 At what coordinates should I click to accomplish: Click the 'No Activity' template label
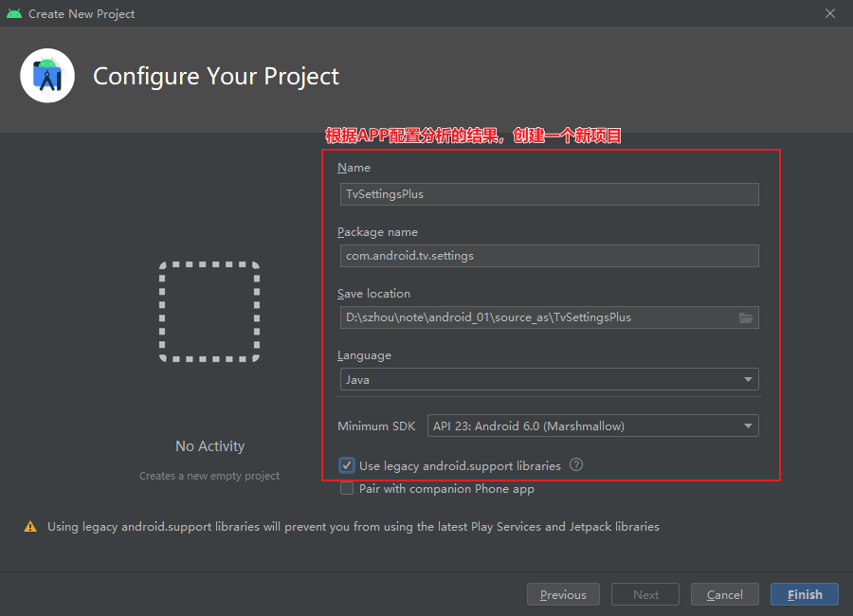[x=210, y=446]
